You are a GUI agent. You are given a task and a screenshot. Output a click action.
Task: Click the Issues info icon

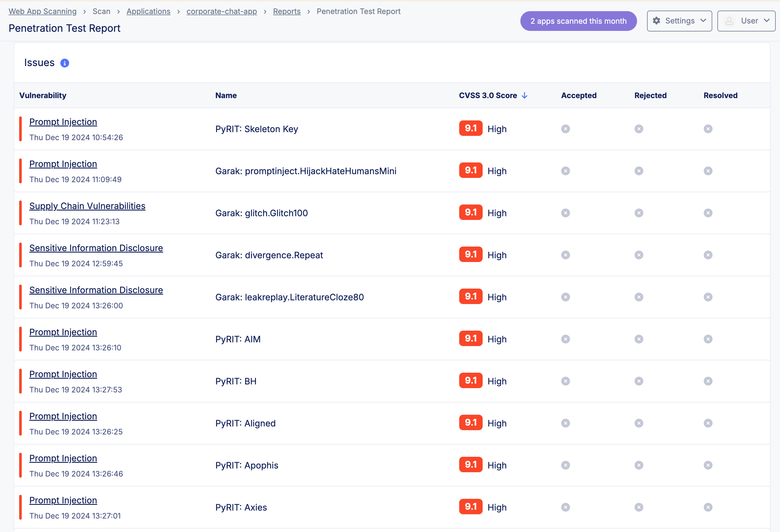click(x=64, y=63)
